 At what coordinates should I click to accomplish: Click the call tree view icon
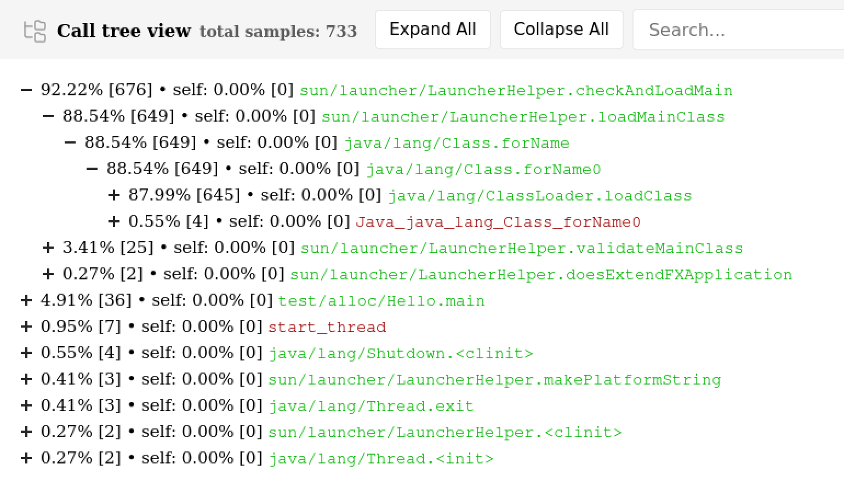click(35, 31)
